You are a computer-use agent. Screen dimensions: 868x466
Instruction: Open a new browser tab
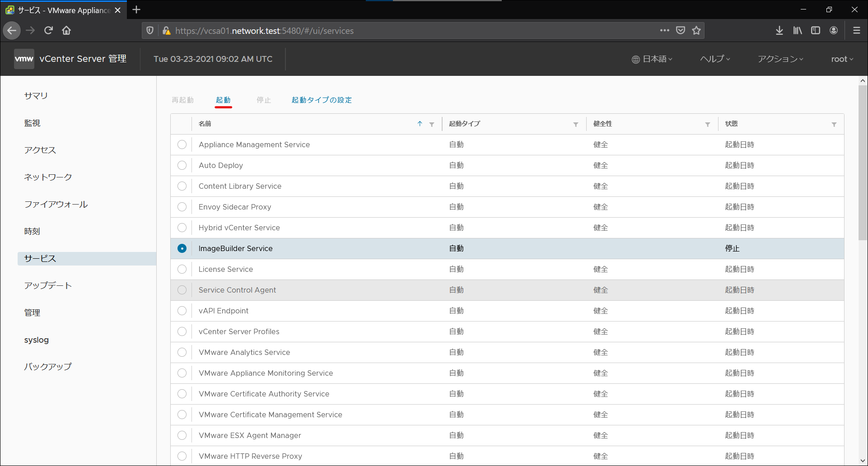pos(136,9)
